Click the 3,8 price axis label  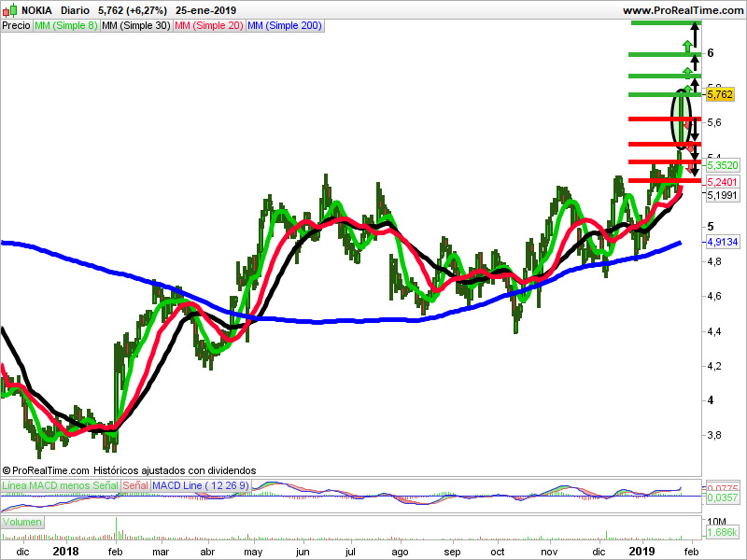(714, 435)
